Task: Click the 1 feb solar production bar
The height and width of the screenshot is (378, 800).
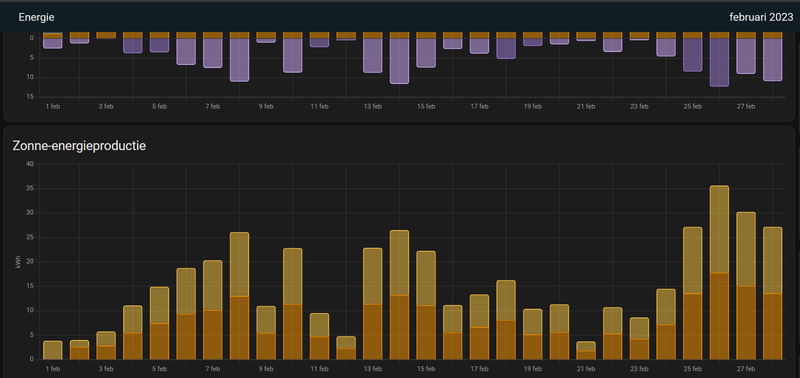Action: 53,350
